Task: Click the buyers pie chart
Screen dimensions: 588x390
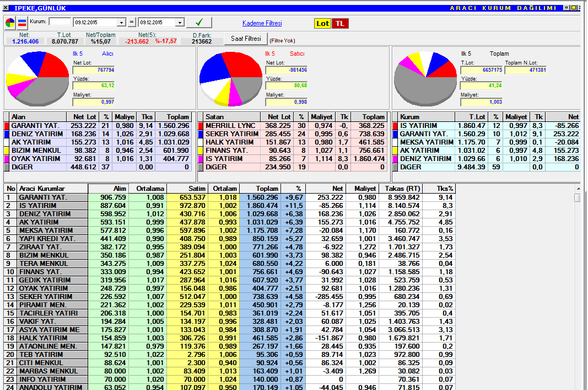Action: 37,77
